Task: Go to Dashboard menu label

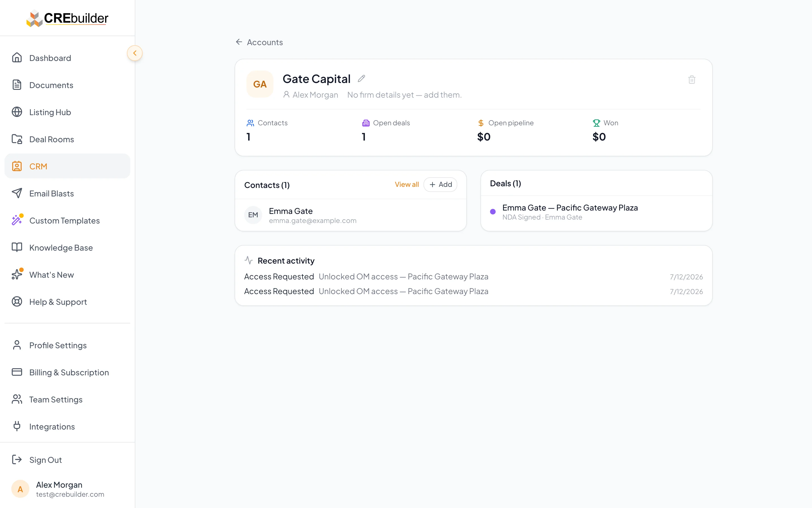Action: [x=50, y=58]
